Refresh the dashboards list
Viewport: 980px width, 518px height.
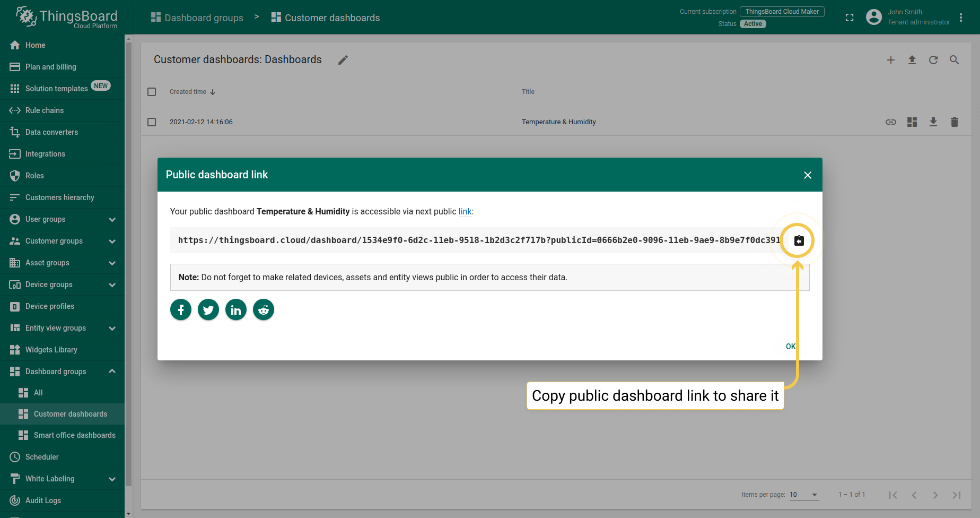point(933,60)
